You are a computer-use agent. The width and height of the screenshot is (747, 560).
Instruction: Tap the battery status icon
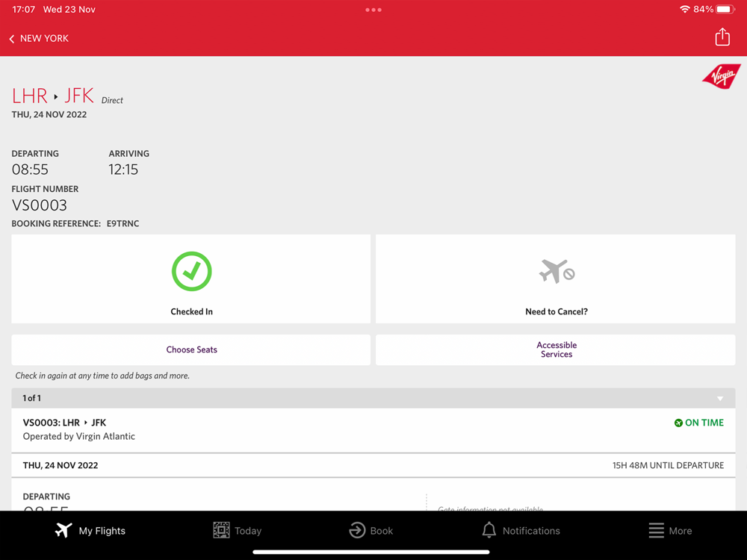[x=725, y=9]
